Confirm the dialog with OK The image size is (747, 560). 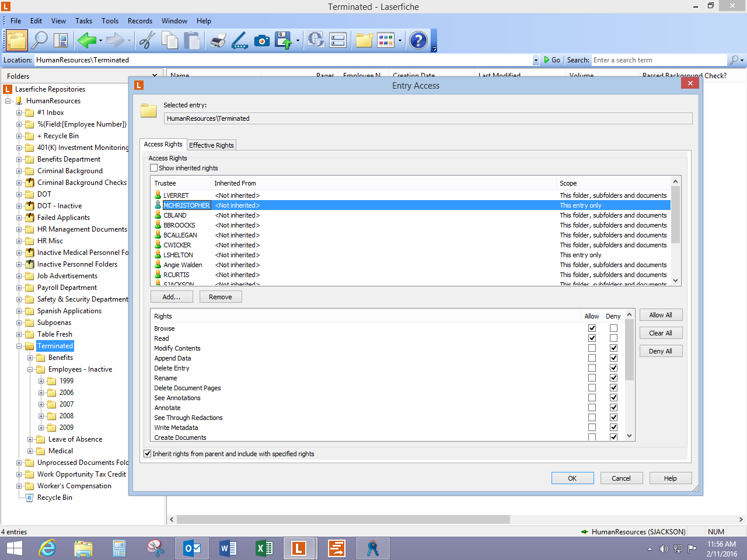[x=573, y=478]
